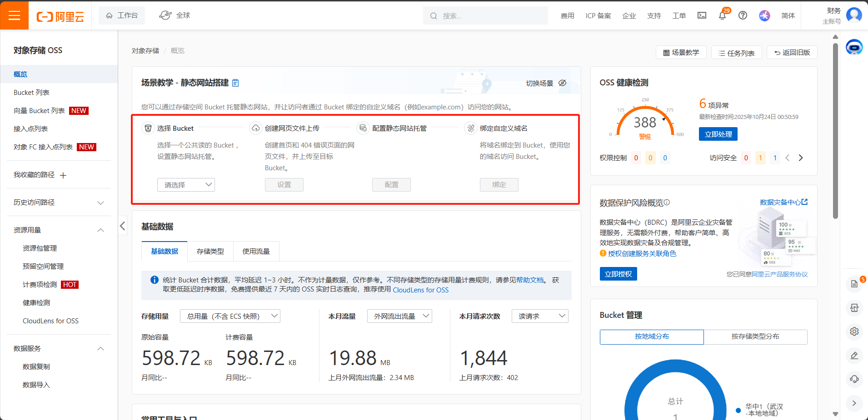Open the CloudLens for OSS link

(420, 290)
